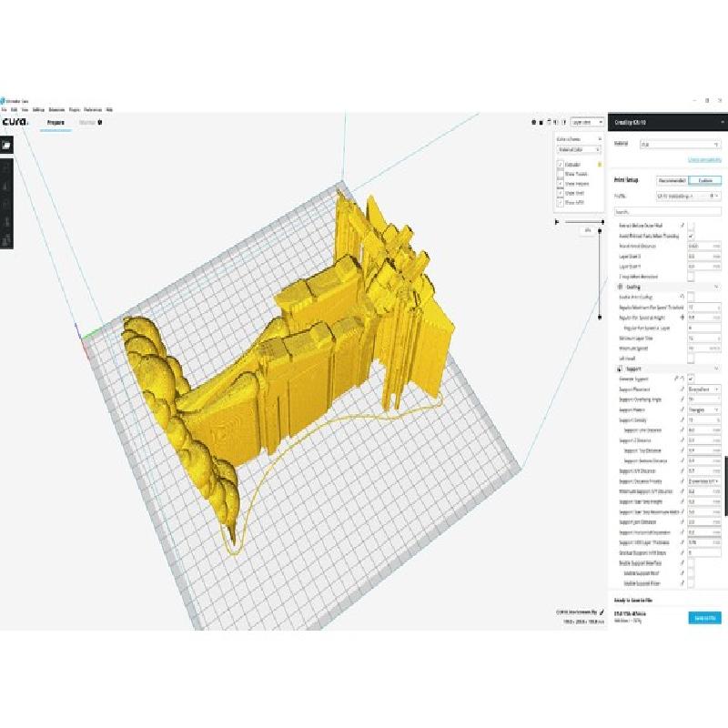Viewport: 728px width, 728px height.
Task: Open the Edit menu
Action: point(15,110)
